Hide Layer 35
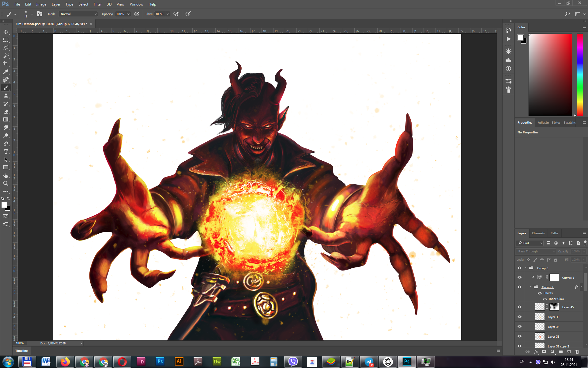Image resolution: width=588 pixels, height=368 pixels. click(x=519, y=317)
